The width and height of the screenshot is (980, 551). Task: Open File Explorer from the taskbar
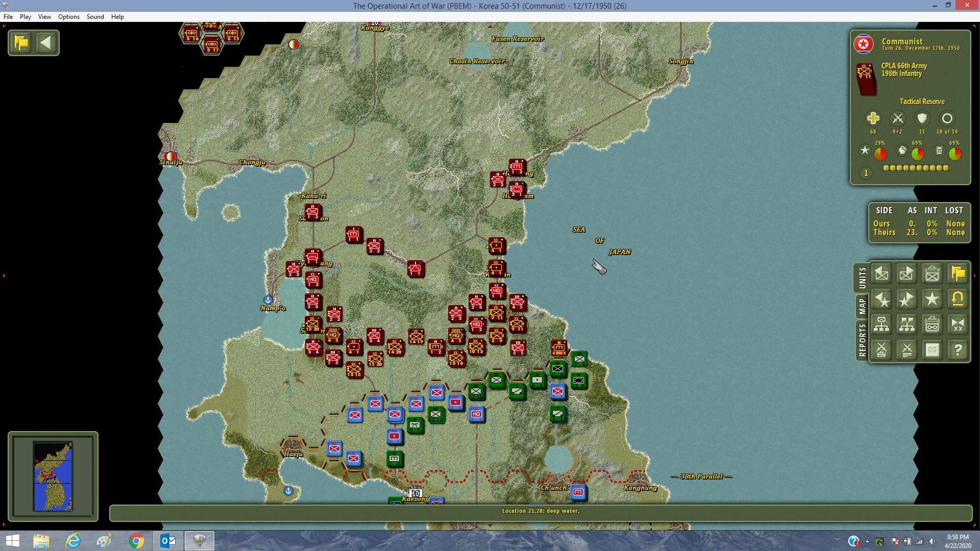coord(41,541)
